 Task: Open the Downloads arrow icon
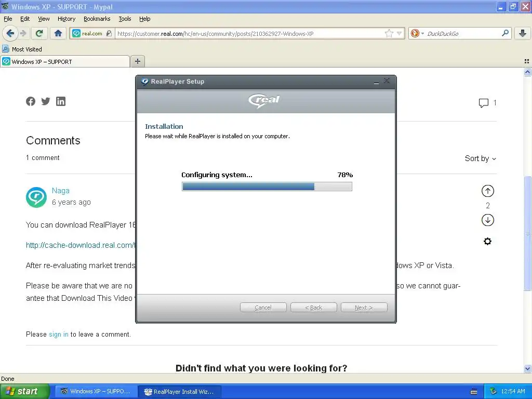523,33
